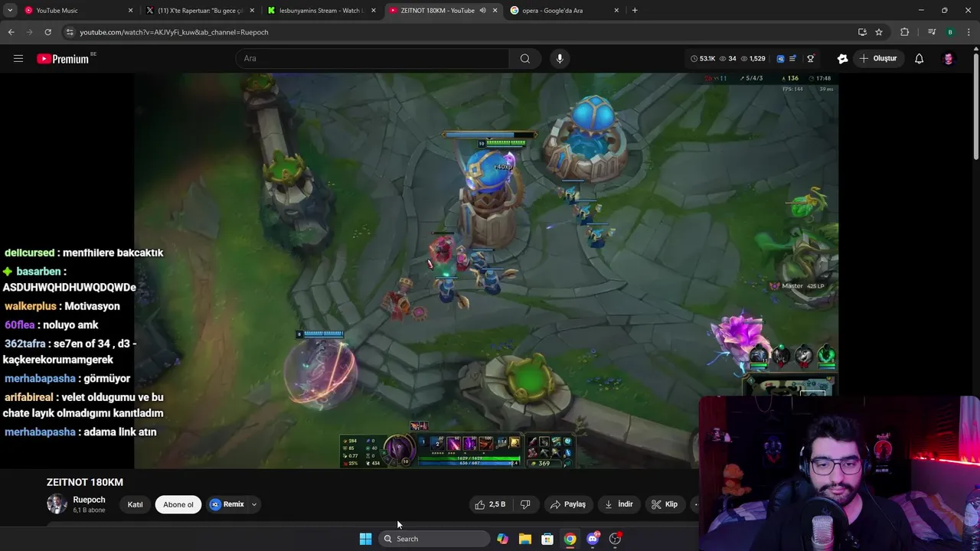Image resolution: width=980 pixels, height=551 pixels.
Task: Open the Chrome profile B avatar
Action: point(950,32)
